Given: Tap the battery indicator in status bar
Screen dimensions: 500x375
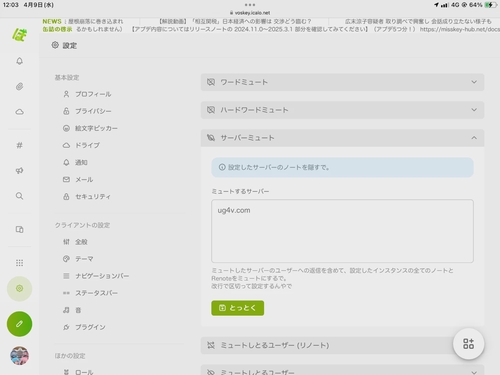Looking at the screenshot, I should 490,5.
